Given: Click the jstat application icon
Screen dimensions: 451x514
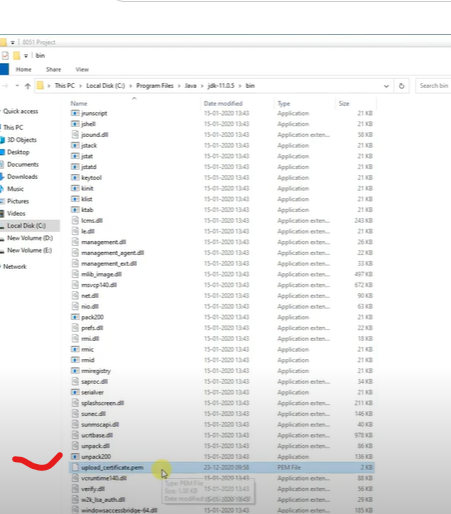Looking at the screenshot, I should pyautogui.click(x=75, y=156).
